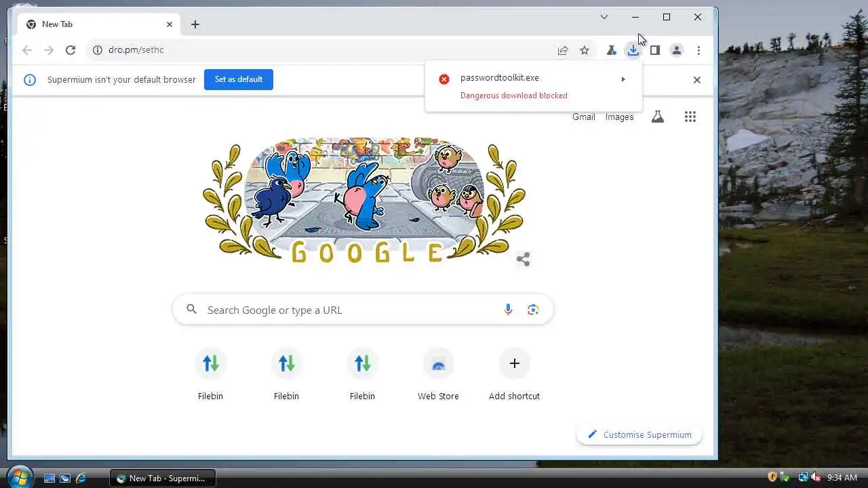Search by image with Google Lens

point(533,310)
